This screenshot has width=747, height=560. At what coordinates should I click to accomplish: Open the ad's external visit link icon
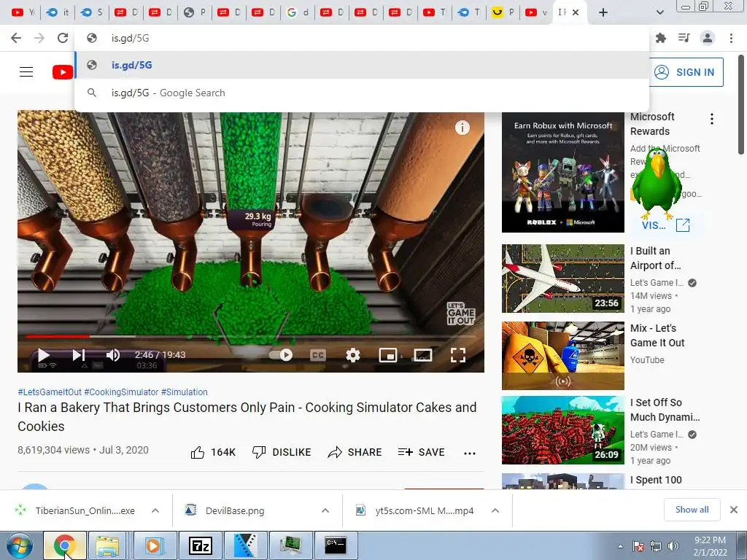pos(683,225)
